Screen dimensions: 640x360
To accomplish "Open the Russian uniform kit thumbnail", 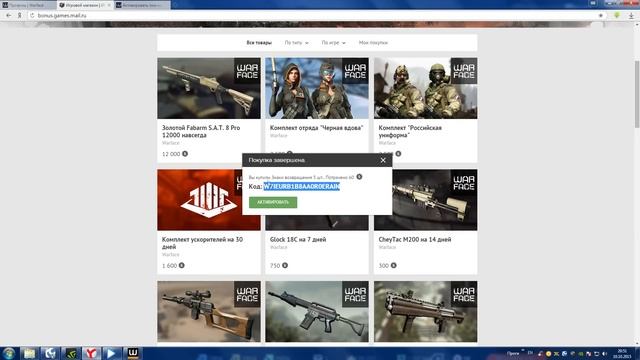I will coord(425,88).
